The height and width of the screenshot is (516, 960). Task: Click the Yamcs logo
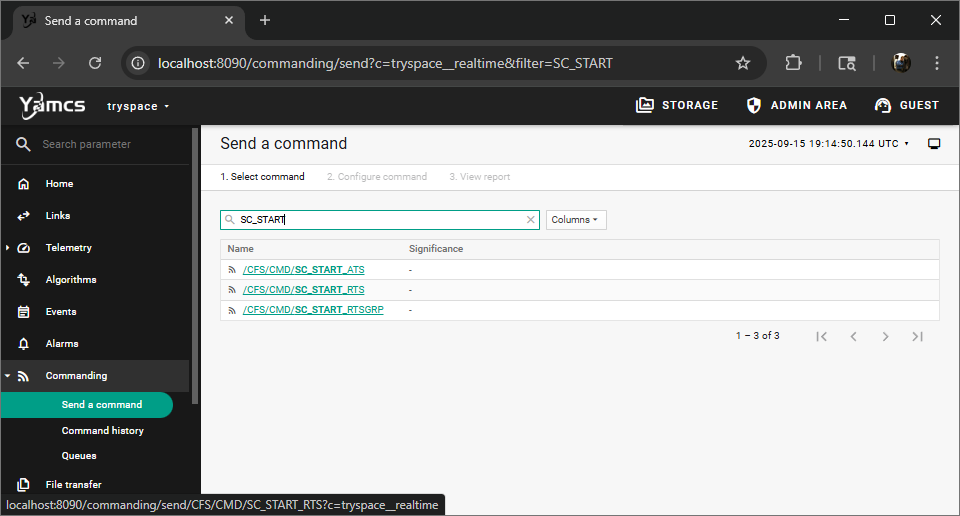click(51, 106)
